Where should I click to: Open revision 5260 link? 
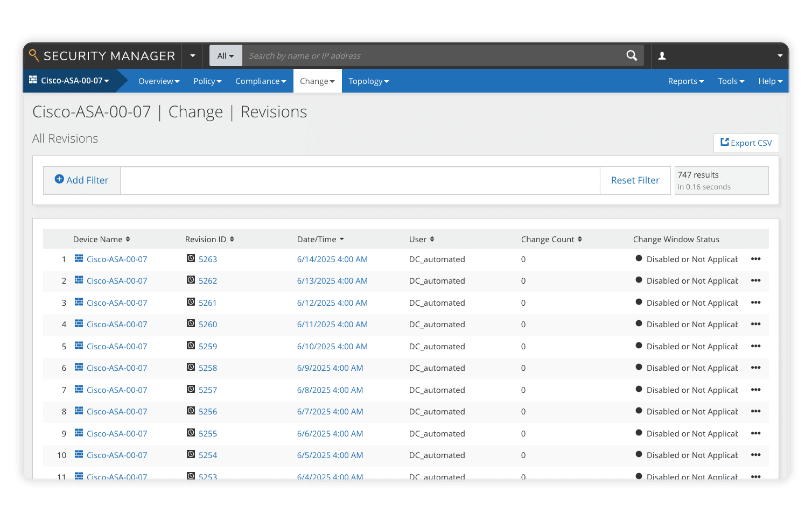point(208,325)
